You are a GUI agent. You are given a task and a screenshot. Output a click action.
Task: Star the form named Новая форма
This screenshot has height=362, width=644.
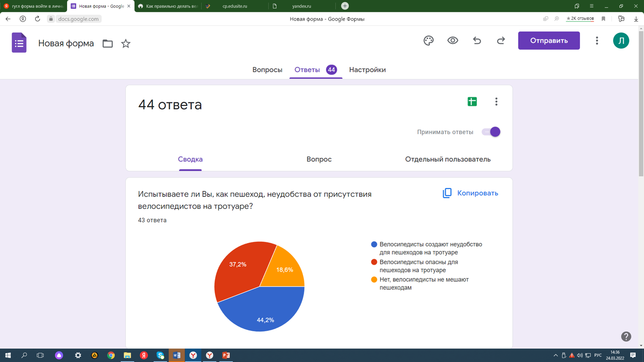point(126,43)
